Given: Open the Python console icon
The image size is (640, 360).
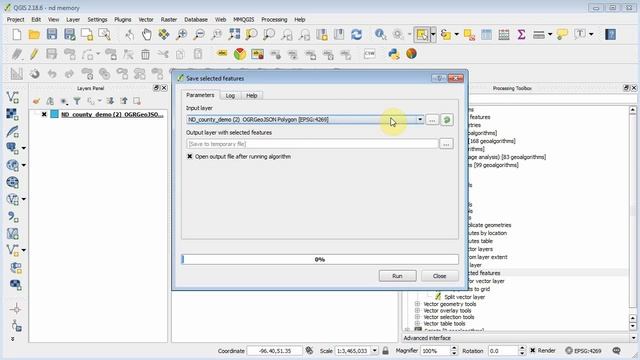Looking at the screenshot, I should (394, 54).
